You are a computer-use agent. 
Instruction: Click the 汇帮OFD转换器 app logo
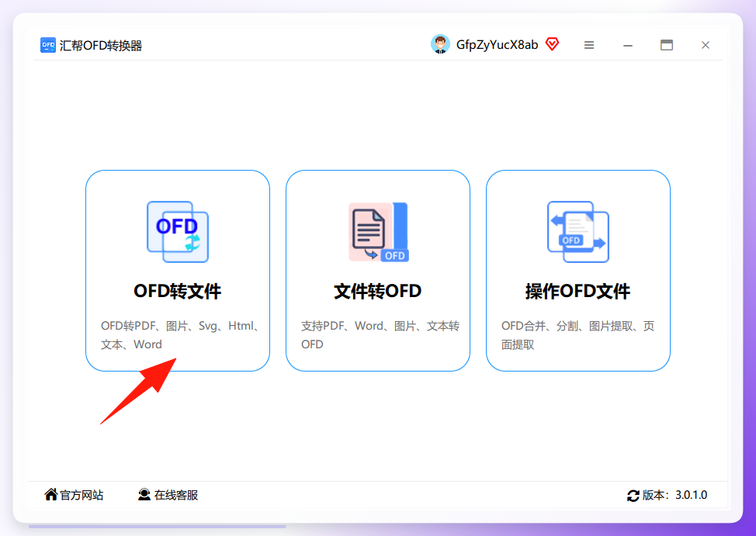pos(47,45)
